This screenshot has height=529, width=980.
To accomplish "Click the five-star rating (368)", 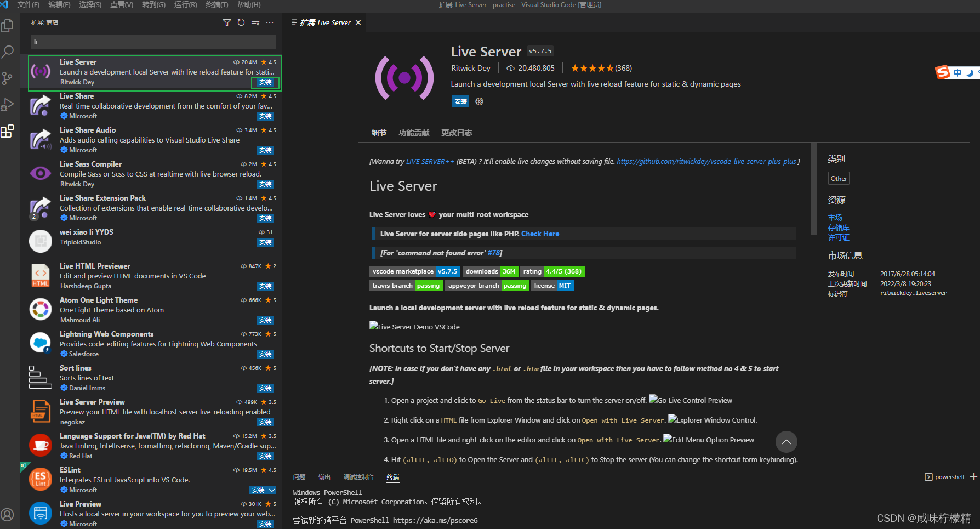I will 601,68.
